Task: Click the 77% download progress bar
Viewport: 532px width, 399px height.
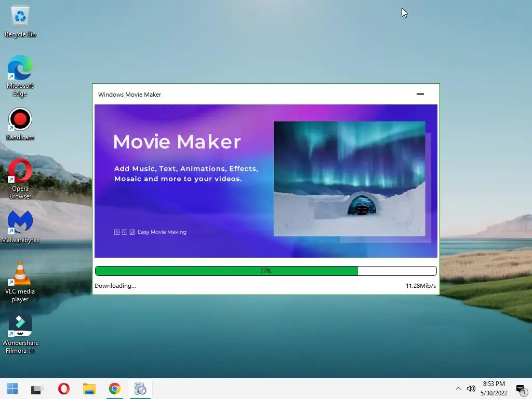Action: click(266, 271)
